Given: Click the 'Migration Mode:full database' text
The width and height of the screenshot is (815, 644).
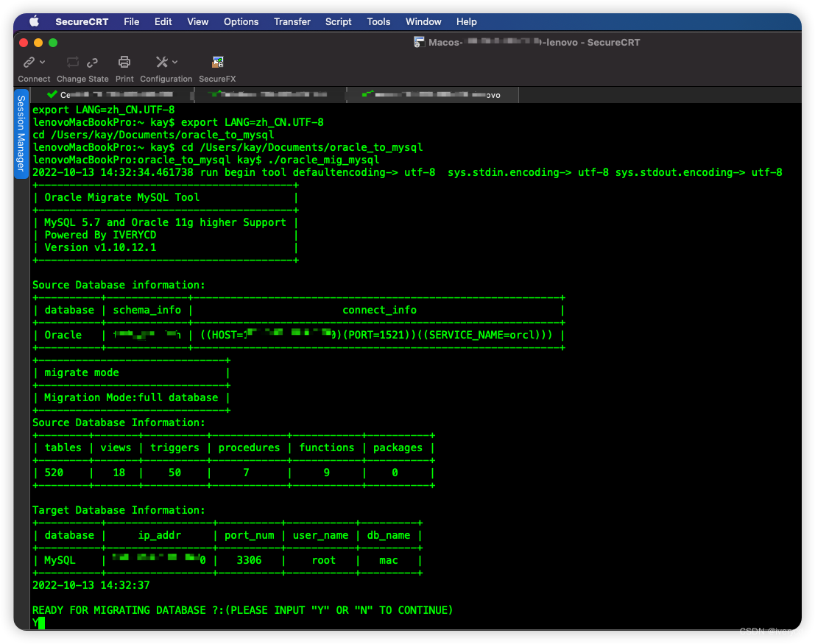Looking at the screenshot, I should click(131, 397).
